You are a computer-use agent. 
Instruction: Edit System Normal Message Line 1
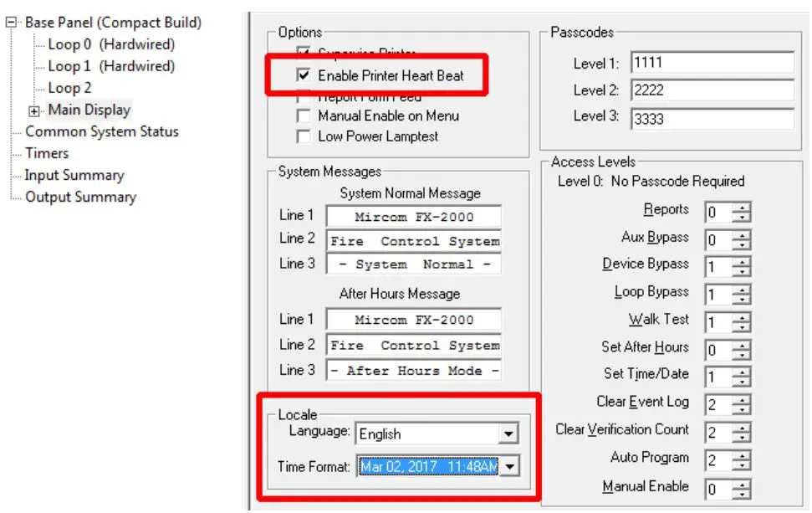pos(414,217)
